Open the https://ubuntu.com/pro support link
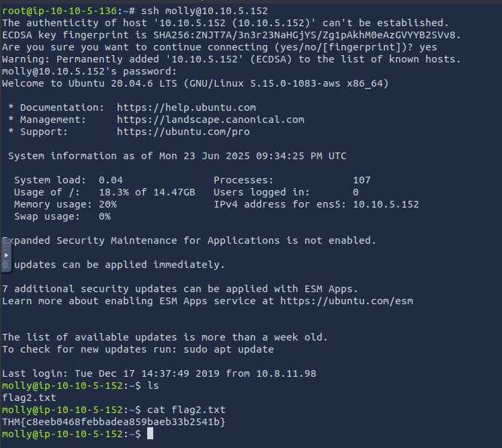The width and height of the screenshot is (502, 448). pyautogui.click(x=183, y=132)
